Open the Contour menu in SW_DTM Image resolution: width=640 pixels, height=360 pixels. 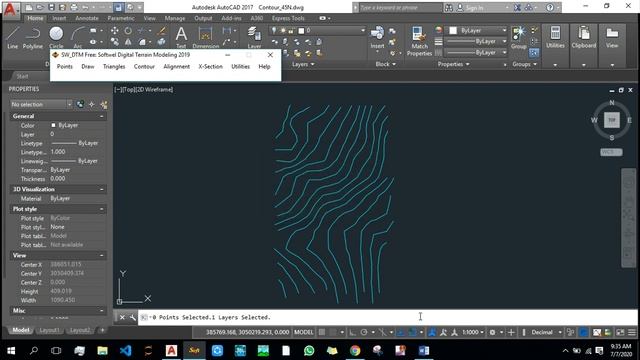point(144,67)
